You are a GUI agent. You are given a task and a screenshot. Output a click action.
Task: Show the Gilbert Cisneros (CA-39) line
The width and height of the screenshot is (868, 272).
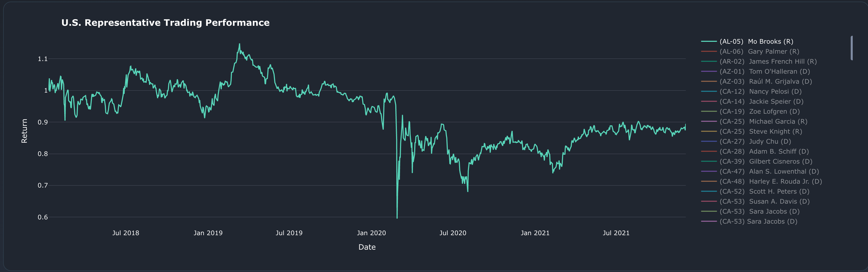tap(756, 162)
